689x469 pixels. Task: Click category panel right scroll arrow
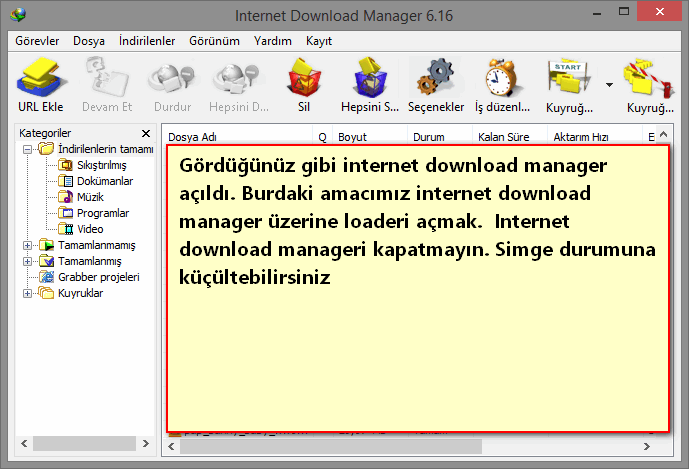[146, 444]
